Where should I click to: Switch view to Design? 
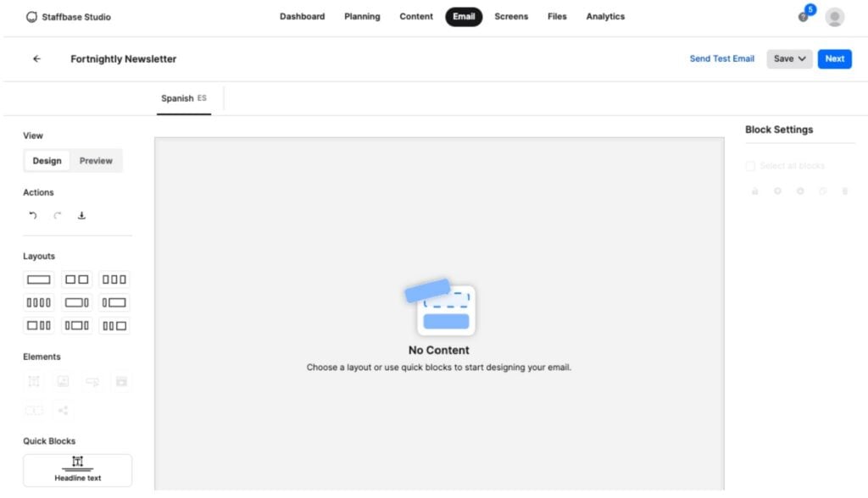47,161
